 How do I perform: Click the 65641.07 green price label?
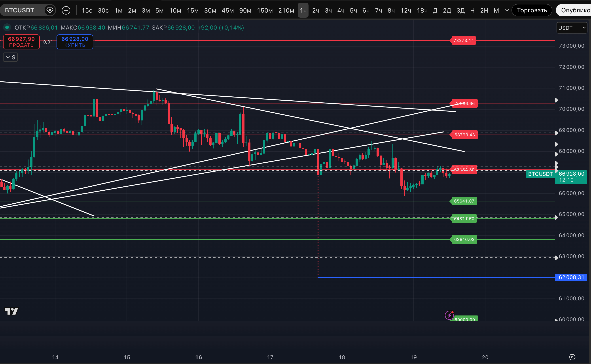[x=464, y=201]
